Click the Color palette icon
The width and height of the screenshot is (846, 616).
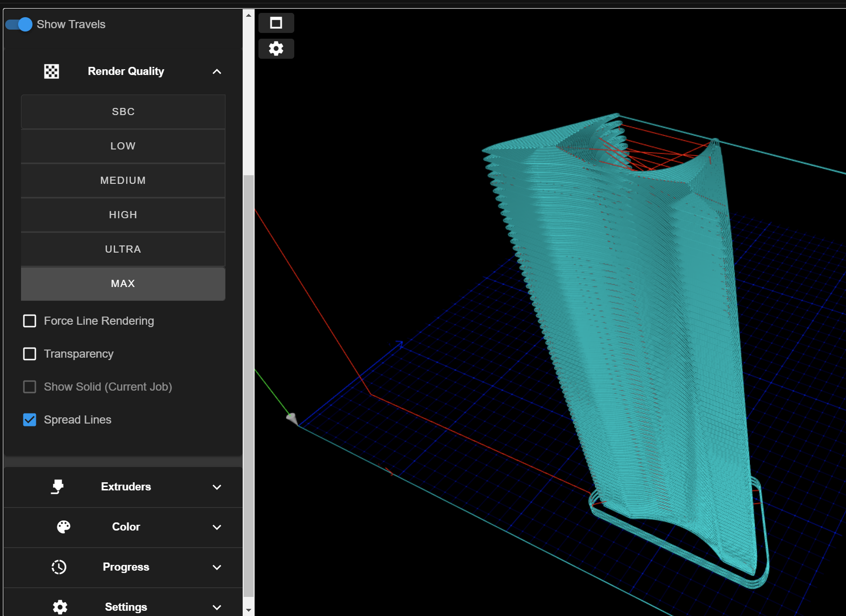(64, 527)
